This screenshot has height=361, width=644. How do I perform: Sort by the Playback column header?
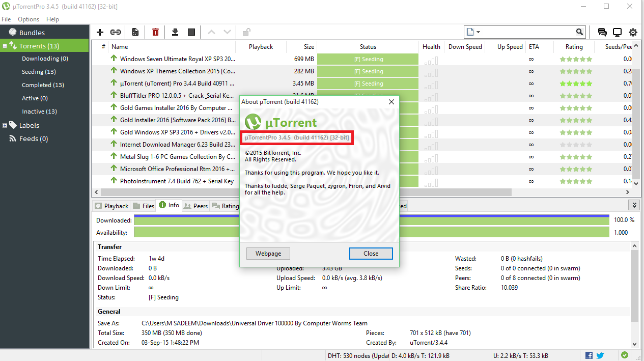pos(262,46)
